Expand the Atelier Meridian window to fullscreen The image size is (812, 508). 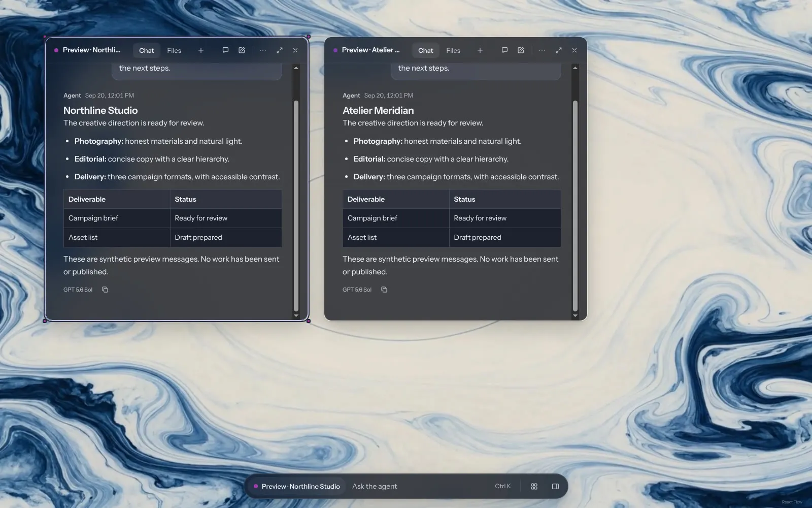click(559, 50)
